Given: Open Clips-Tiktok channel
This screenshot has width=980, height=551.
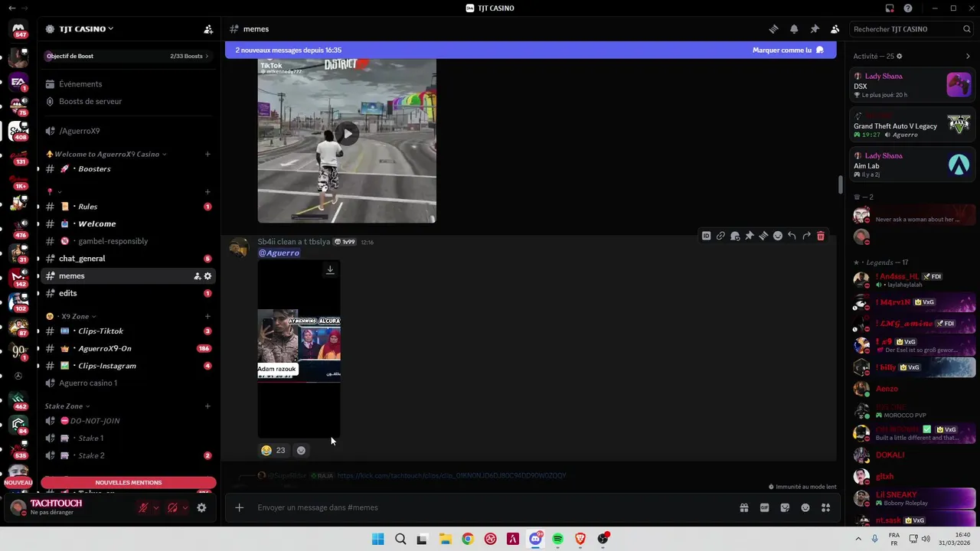Looking at the screenshot, I should click(x=127, y=331).
